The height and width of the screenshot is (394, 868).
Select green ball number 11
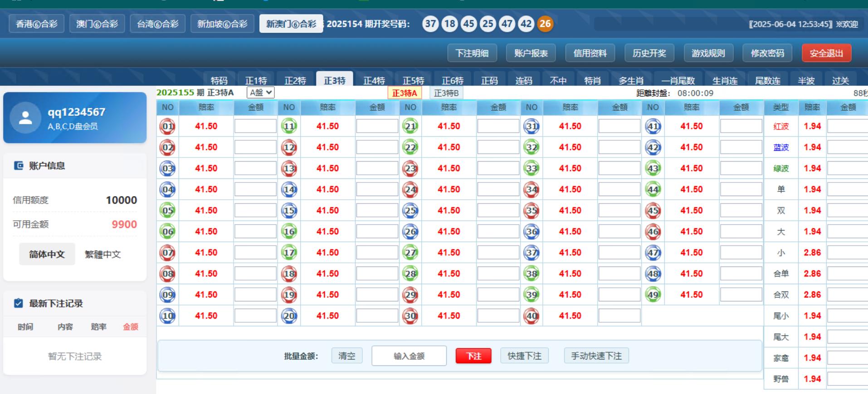tap(289, 126)
